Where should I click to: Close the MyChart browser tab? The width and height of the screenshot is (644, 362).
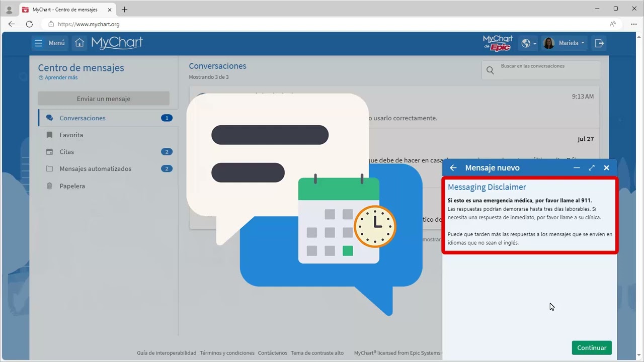coord(110,10)
